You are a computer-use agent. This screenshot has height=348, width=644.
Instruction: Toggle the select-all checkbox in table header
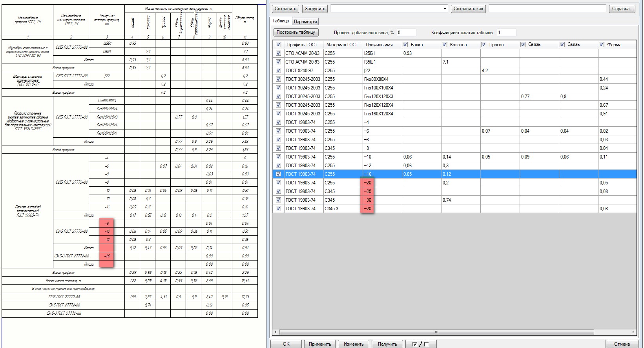(278, 45)
